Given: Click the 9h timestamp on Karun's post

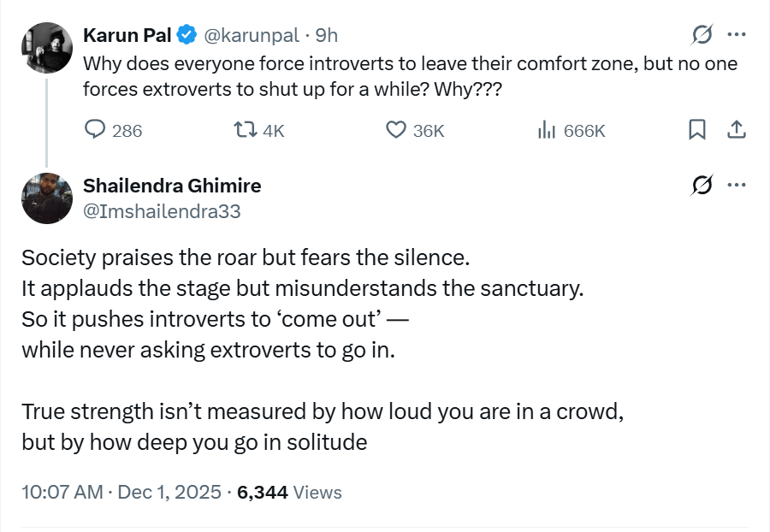Looking at the screenshot, I should pos(327,35).
